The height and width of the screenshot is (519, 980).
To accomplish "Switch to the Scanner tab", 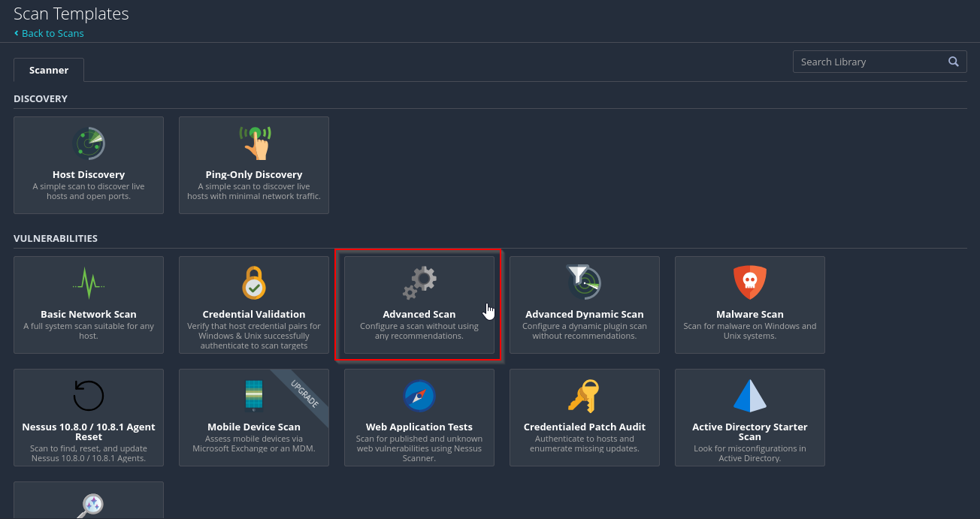I will pos(49,70).
